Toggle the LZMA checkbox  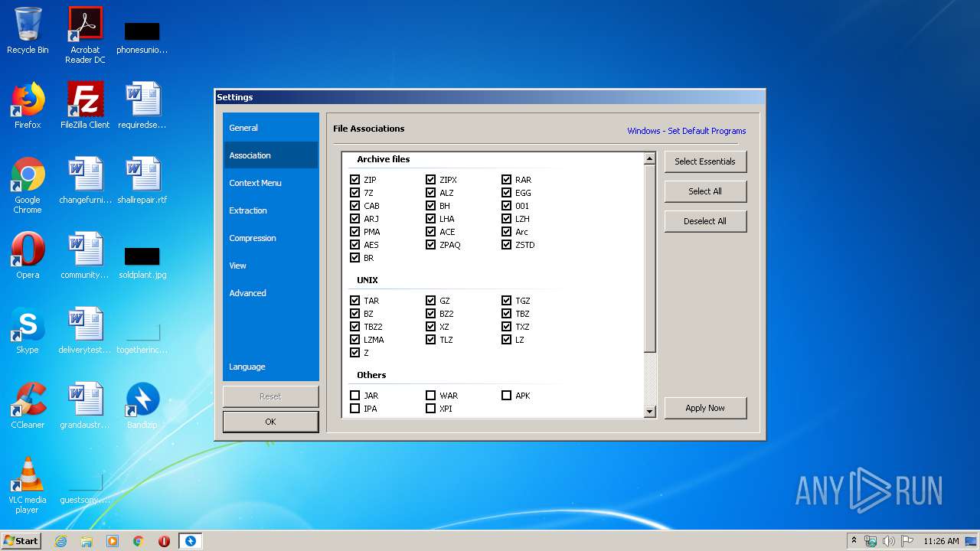pos(354,340)
